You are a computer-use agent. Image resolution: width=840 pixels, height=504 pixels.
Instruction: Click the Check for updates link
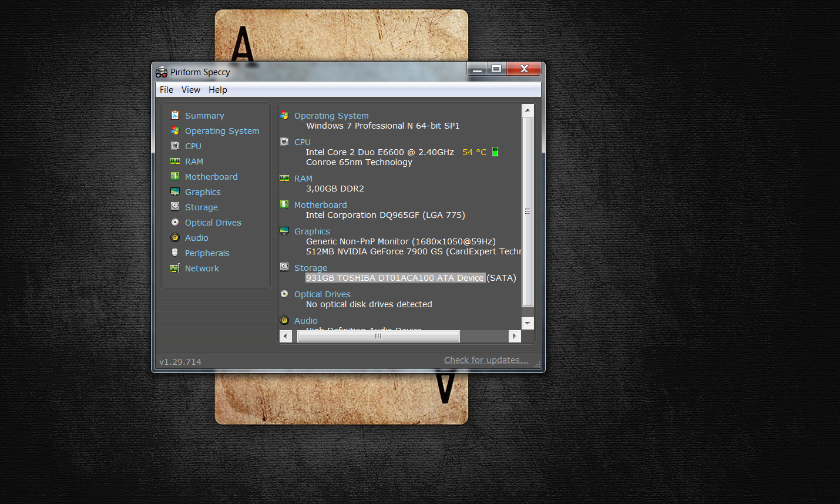pos(486,360)
